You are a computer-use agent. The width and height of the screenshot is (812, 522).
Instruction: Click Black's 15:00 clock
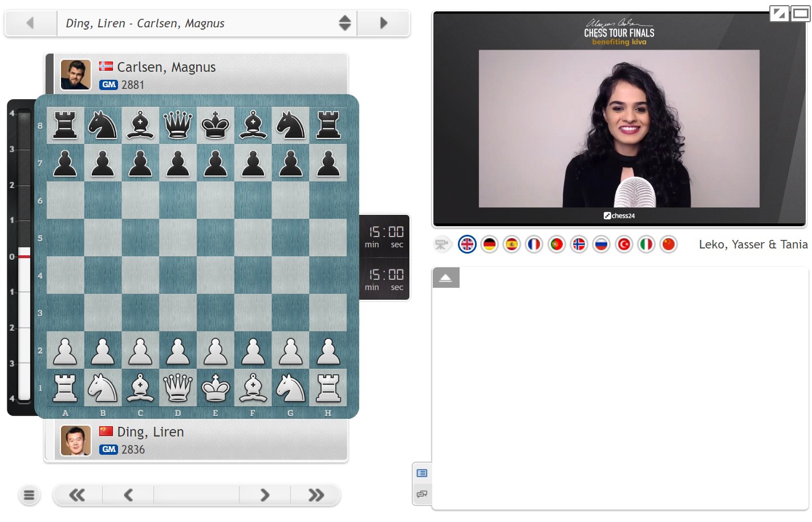(385, 236)
